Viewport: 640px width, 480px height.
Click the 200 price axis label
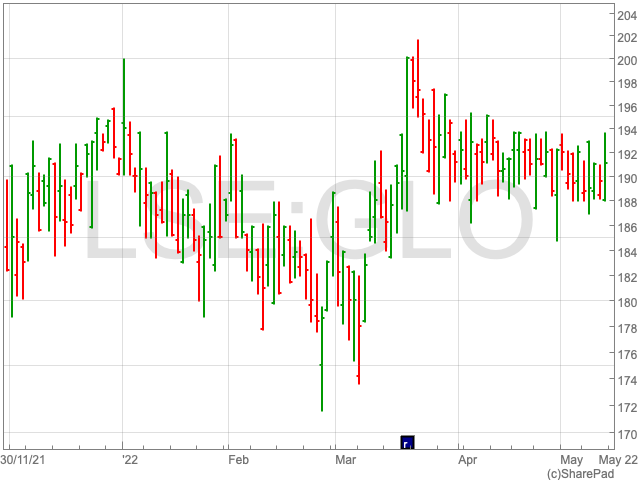pos(626,60)
